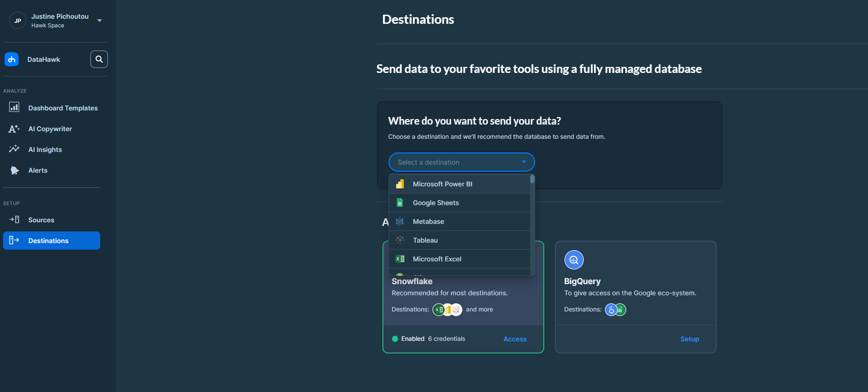868x392 pixels.
Task: Click 'To give access on the Google eco-system.' text
Action: tap(630, 293)
